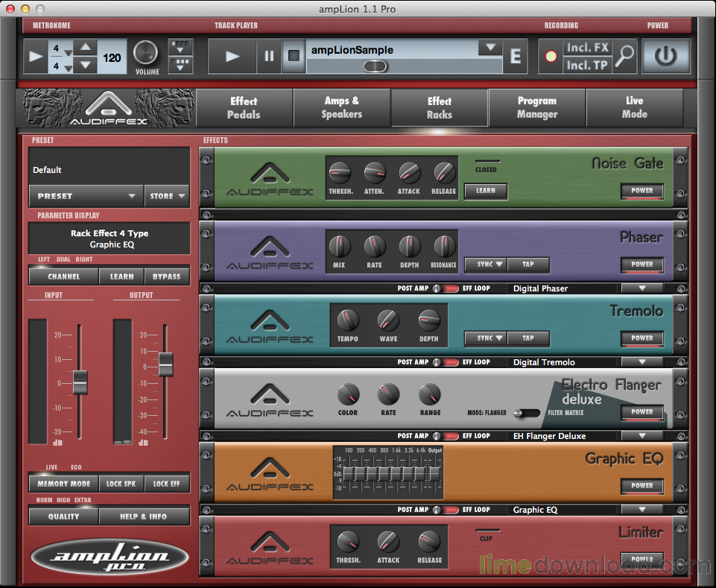
Task: Toggle Noise Gate power switch
Action: pos(641,191)
